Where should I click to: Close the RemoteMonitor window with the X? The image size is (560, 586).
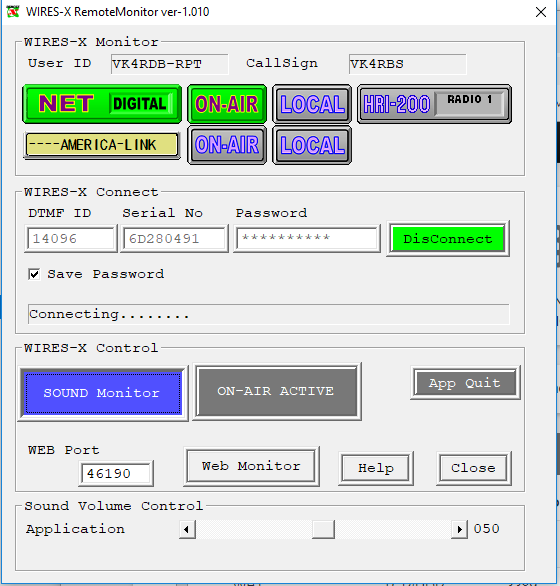(x=541, y=12)
